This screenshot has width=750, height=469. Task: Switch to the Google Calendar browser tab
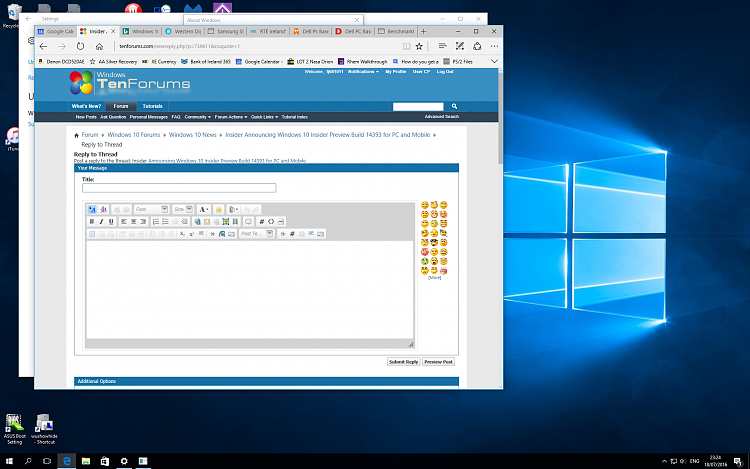56,32
